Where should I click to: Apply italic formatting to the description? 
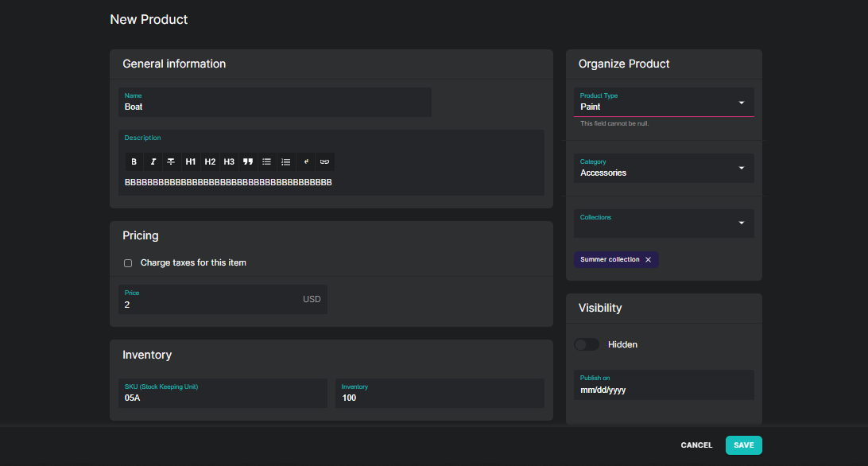click(x=153, y=161)
